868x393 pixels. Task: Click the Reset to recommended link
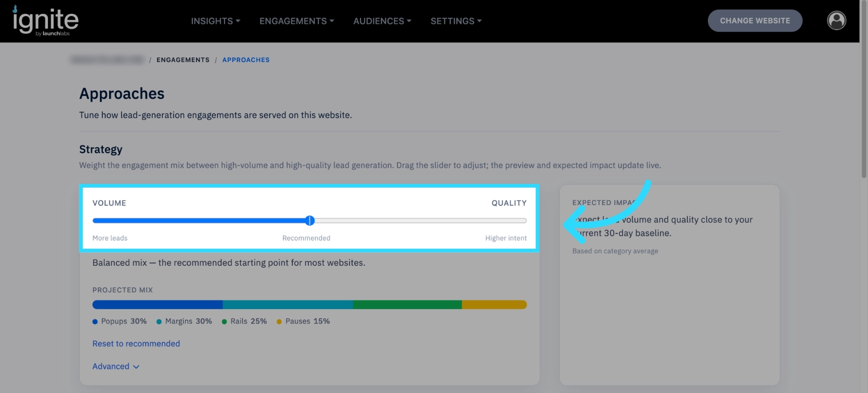136,343
